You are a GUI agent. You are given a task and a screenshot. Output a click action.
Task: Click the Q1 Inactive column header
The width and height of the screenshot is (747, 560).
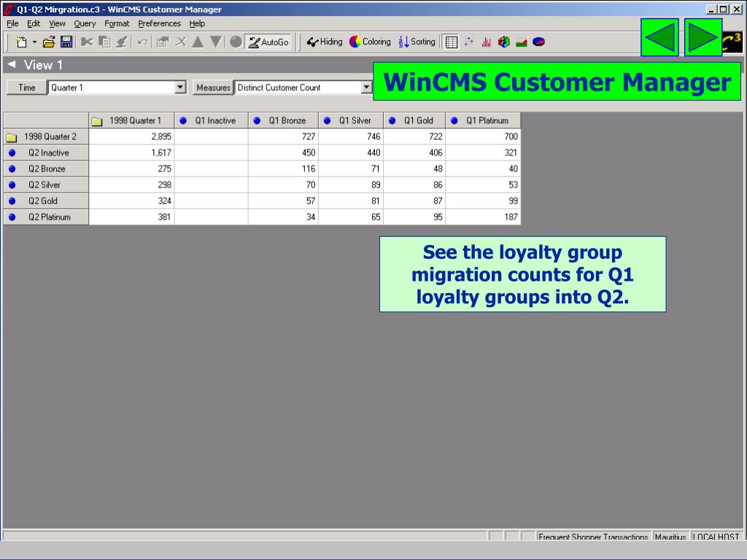click(211, 120)
